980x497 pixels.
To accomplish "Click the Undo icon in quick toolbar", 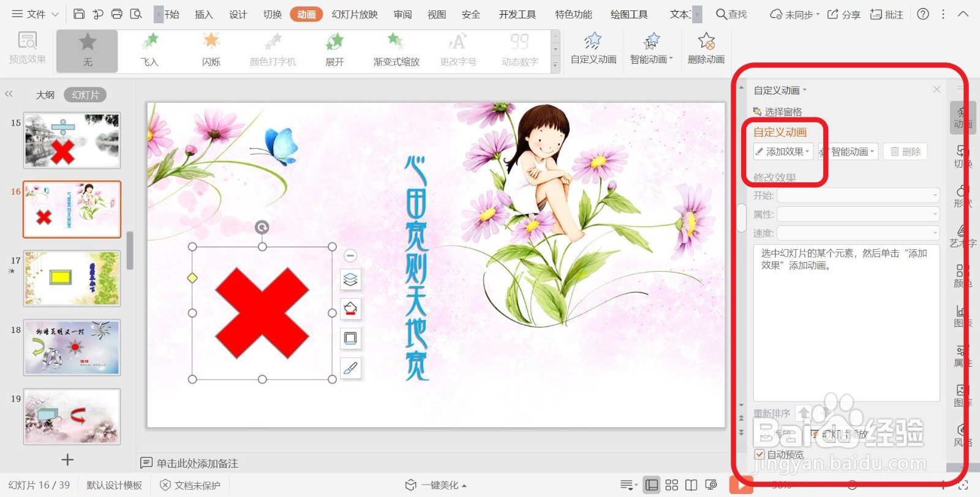I will click(98, 13).
